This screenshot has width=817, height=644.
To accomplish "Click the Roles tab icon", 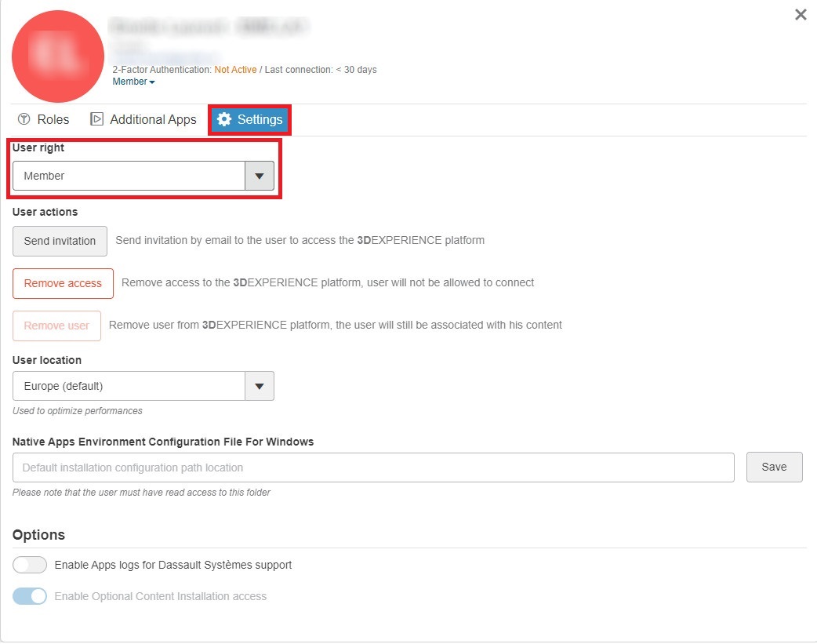I will click(x=24, y=119).
